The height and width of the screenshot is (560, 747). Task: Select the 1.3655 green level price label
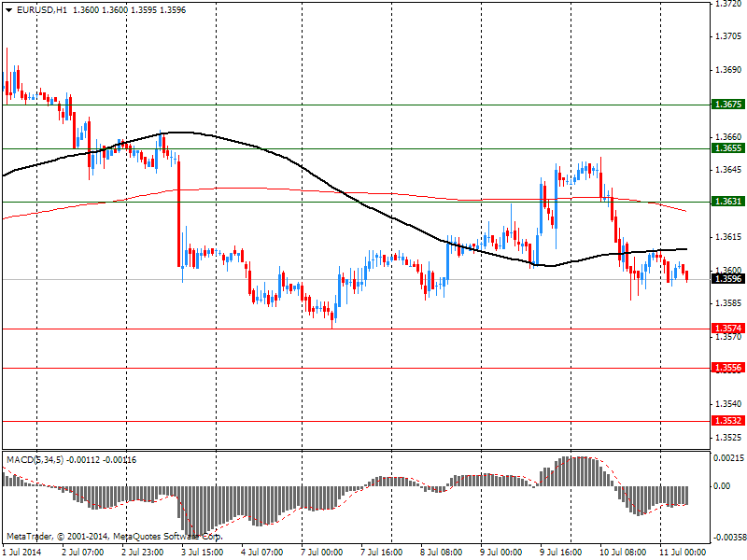tap(728, 148)
